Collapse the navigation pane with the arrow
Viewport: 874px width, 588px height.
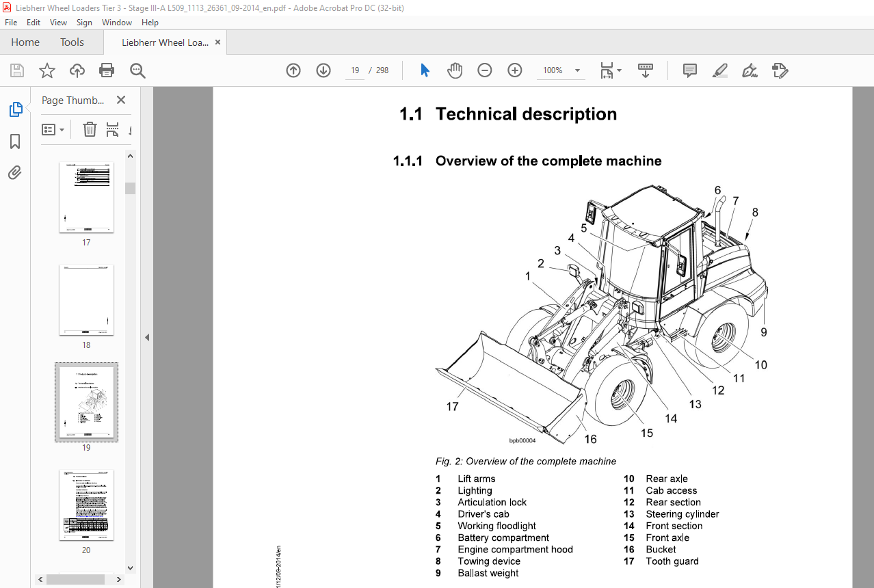click(146, 337)
